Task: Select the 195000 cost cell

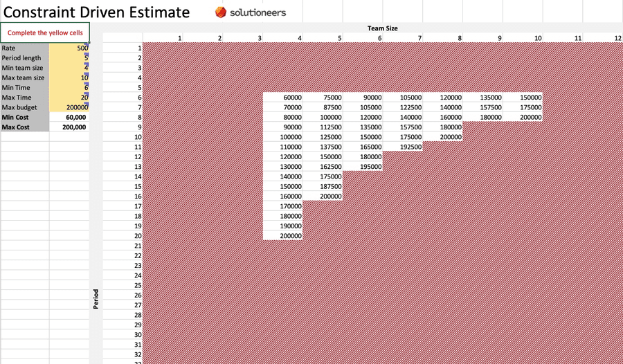Action: 363,167
